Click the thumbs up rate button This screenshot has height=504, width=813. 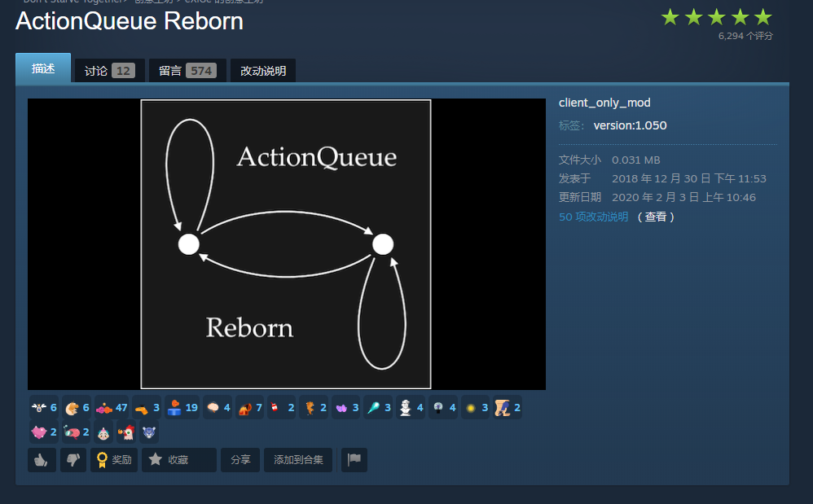(42, 460)
